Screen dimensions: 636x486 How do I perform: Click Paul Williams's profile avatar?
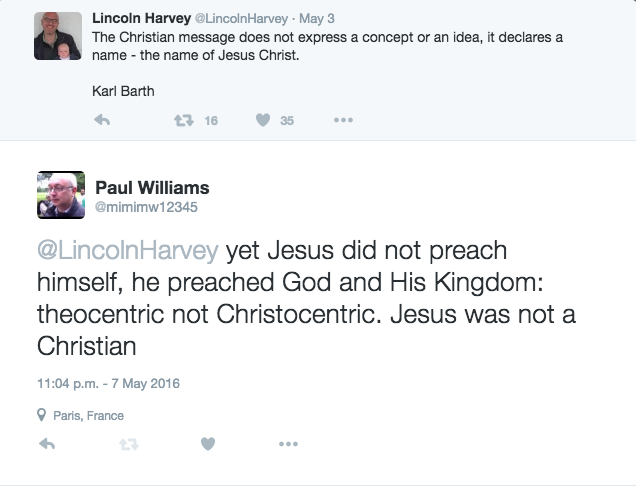60,194
